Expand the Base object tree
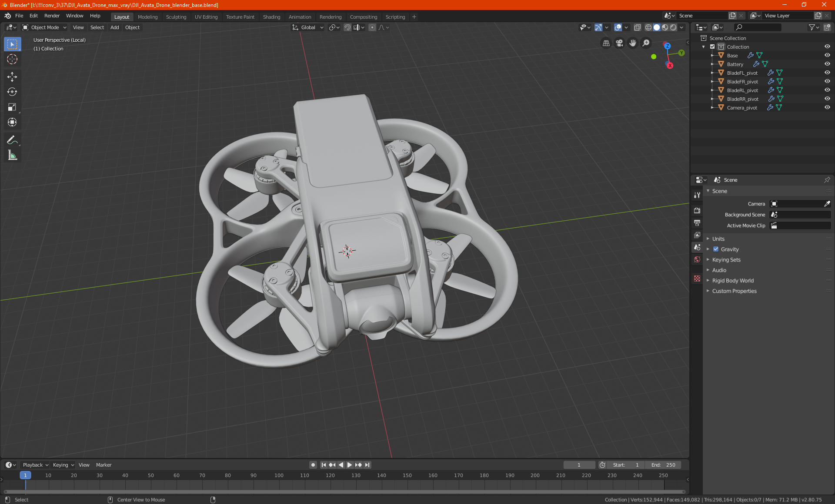The height and width of the screenshot is (504, 835). (712, 56)
